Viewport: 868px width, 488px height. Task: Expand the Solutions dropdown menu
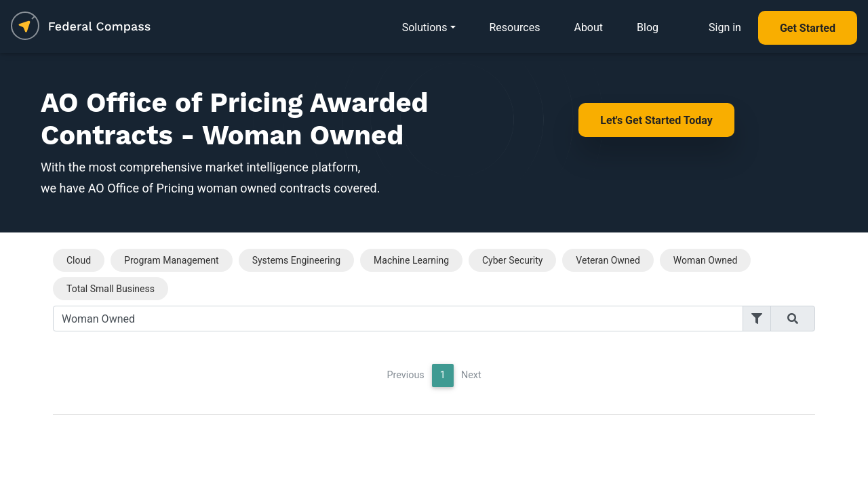point(428,28)
